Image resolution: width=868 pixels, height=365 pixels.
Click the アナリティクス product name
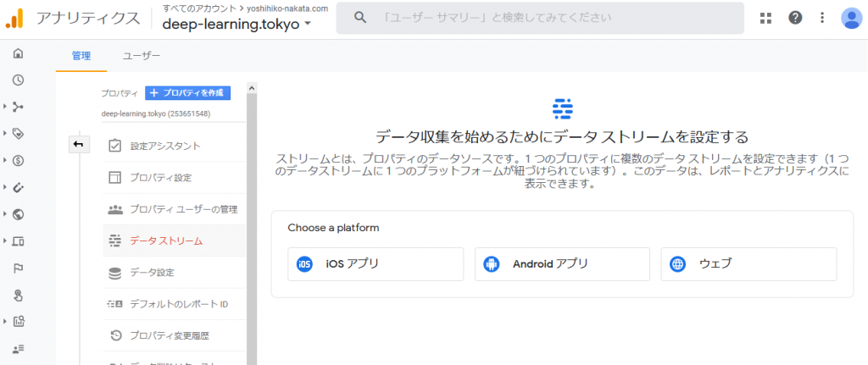(88, 19)
